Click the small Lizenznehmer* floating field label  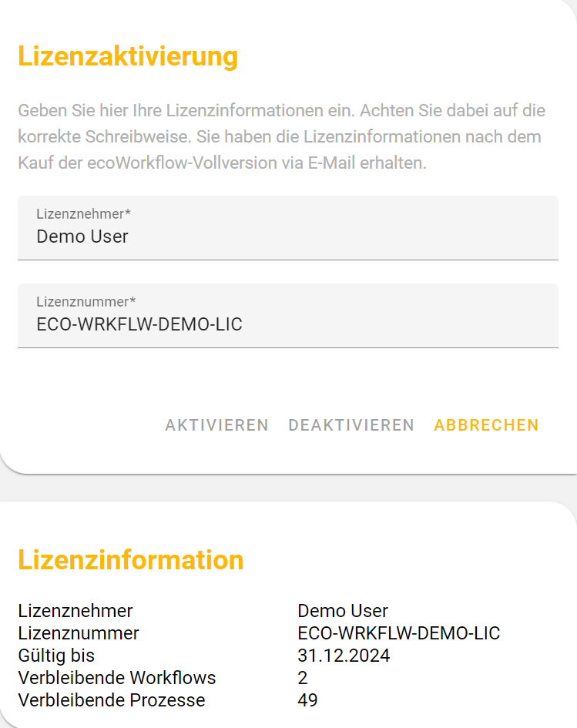click(x=84, y=213)
